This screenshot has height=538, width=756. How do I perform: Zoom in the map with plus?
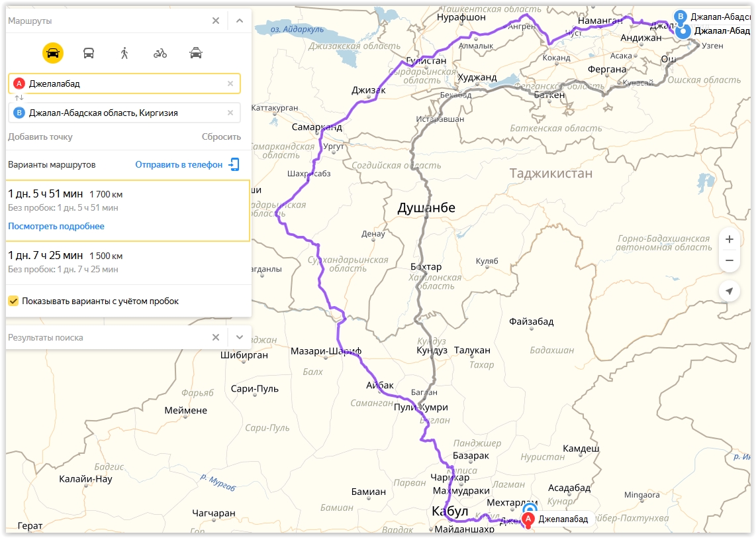[730, 239]
